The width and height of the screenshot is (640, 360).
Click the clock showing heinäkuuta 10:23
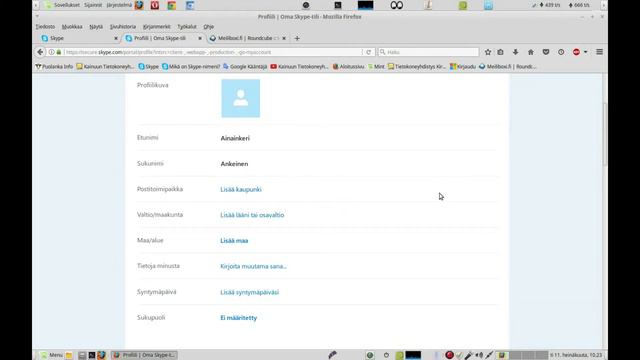click(576, 355)
